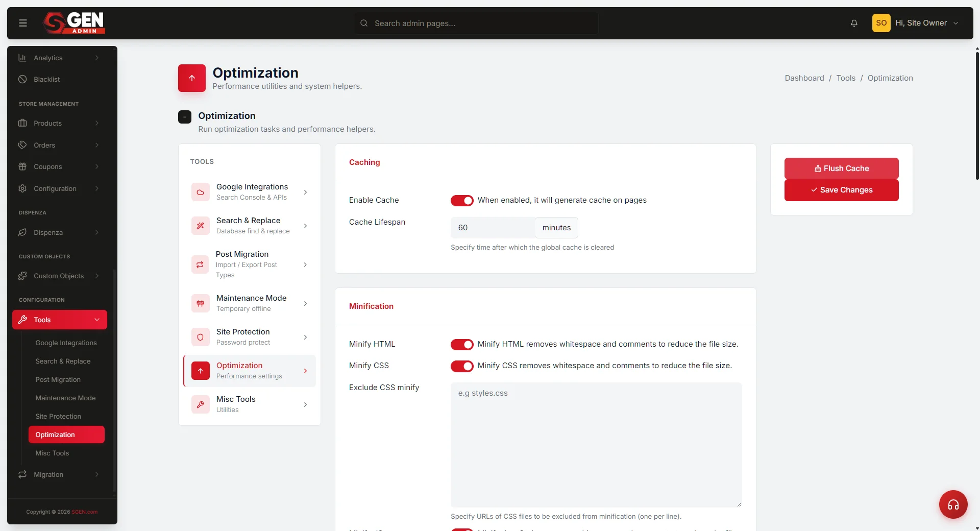Click the Post Migration repeat icon
This screenshot has width=980, height=531.
click(x=200, y=264)
